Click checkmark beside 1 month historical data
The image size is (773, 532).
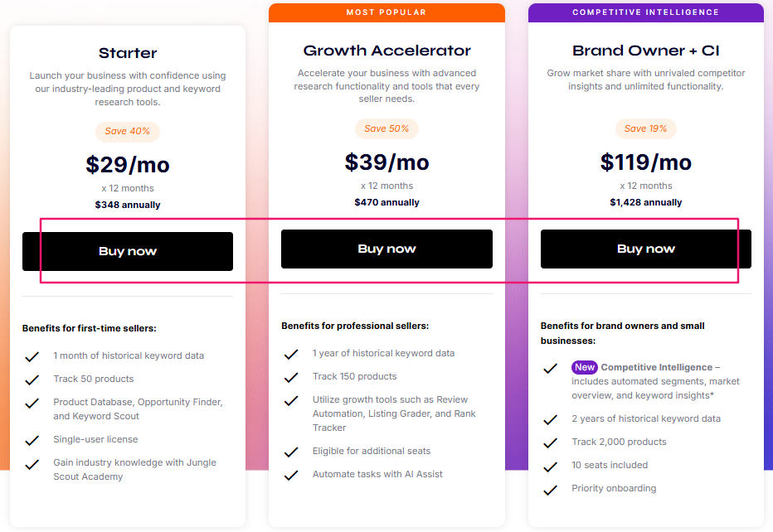click(x=32, y=356)
